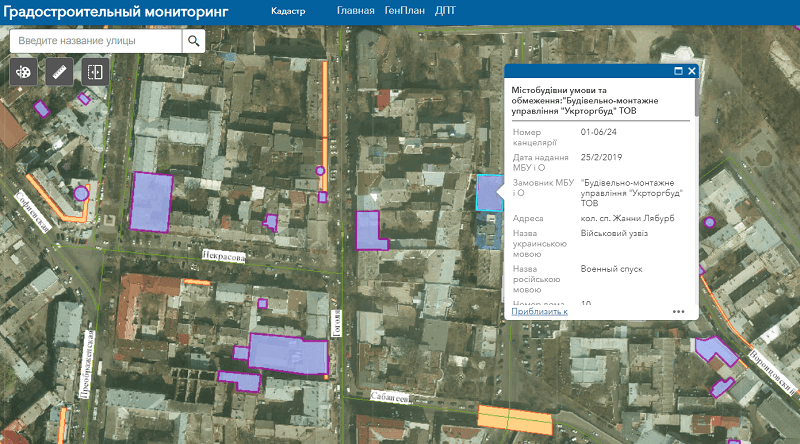Click the 25/2/2019 date value

(601, 158)
